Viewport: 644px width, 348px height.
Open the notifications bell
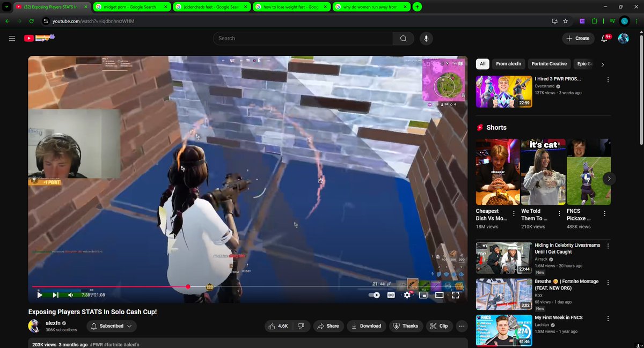(x=605, y=38)
